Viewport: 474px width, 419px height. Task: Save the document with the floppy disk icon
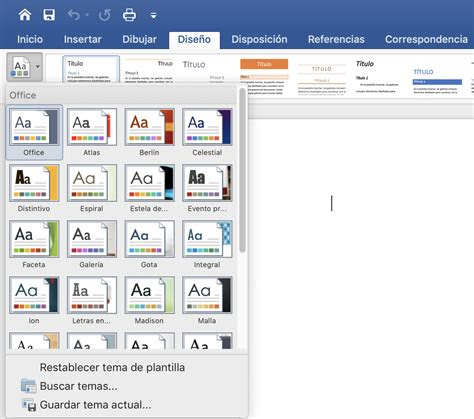[49, 15]
